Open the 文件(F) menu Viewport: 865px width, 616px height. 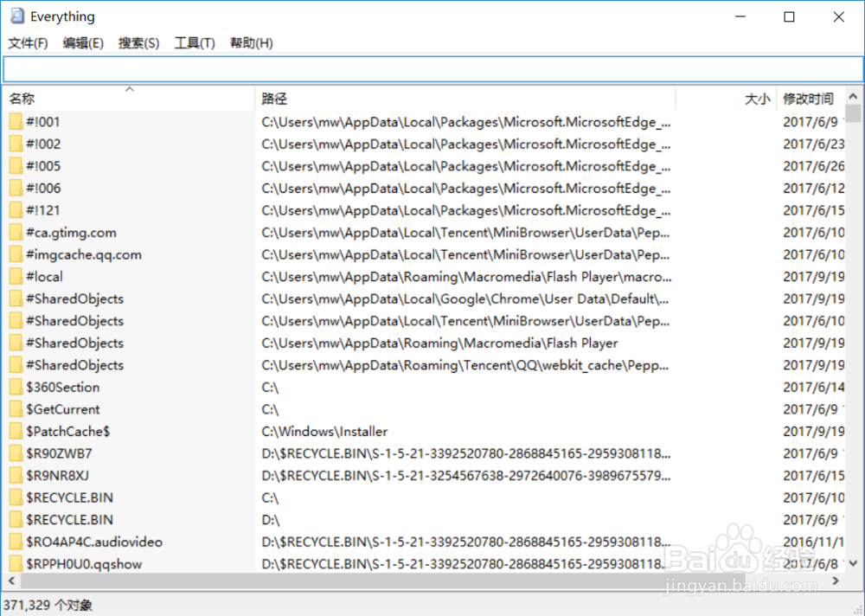pos(28,43)
